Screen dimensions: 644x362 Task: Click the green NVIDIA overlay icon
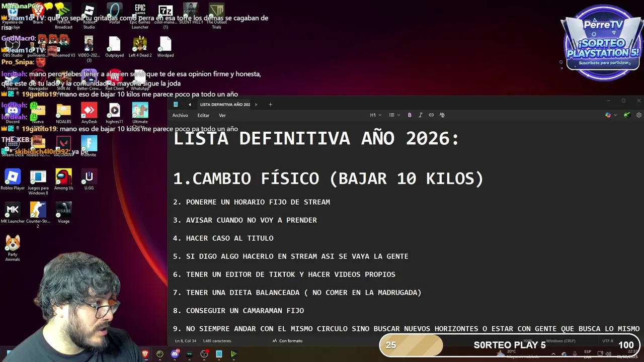(x=627, y=115)
